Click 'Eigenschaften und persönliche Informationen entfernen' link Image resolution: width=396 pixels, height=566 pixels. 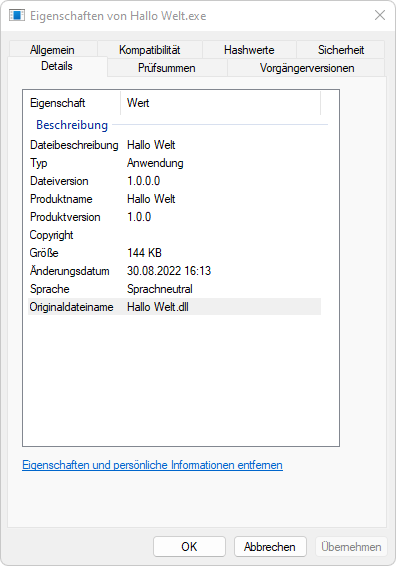152,465
